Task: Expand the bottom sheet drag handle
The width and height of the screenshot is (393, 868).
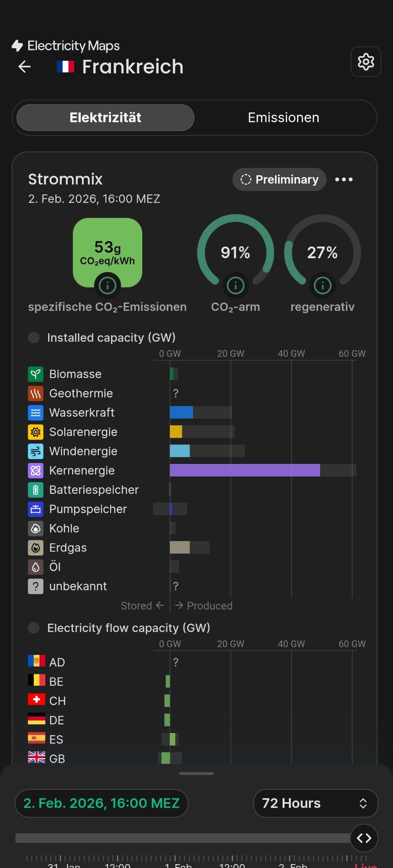Action: click(x=196, y=773)
